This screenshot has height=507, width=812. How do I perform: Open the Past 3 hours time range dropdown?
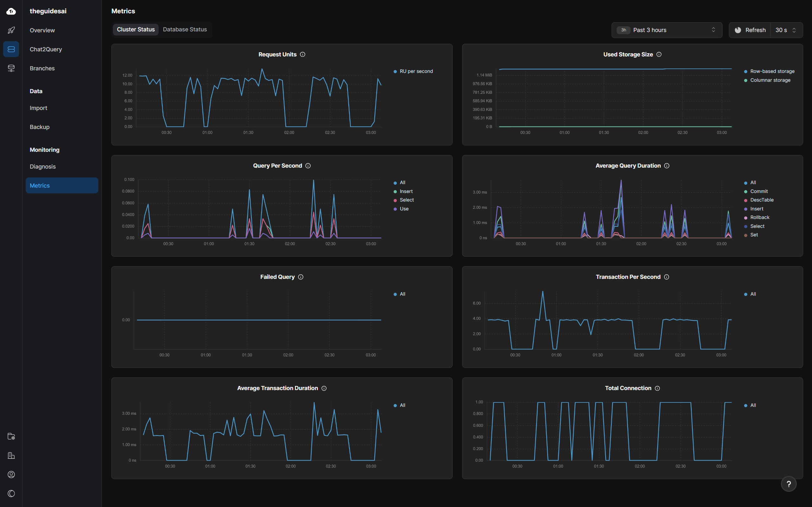(x=666, y=30)
